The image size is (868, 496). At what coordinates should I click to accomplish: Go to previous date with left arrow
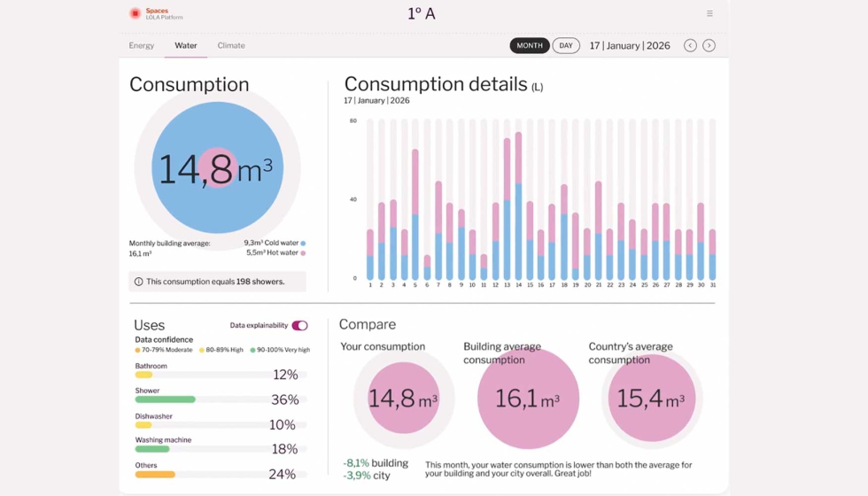click(x=690, y=45)
